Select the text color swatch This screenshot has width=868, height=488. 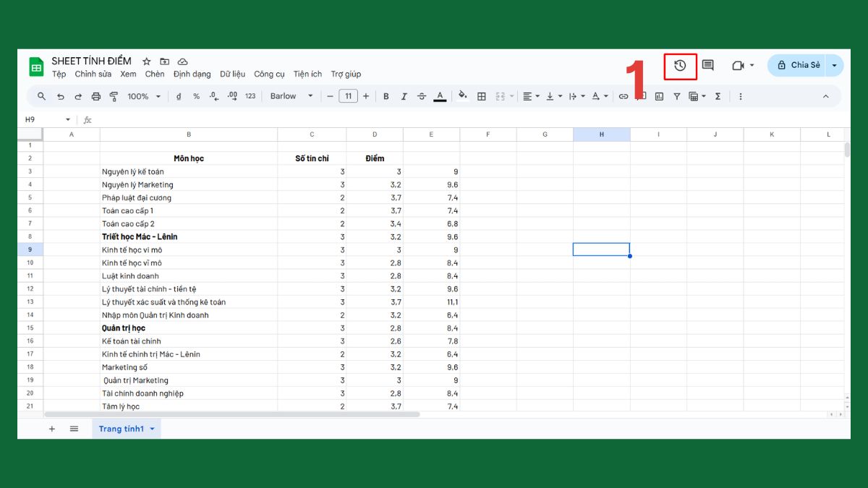[440, 95]
